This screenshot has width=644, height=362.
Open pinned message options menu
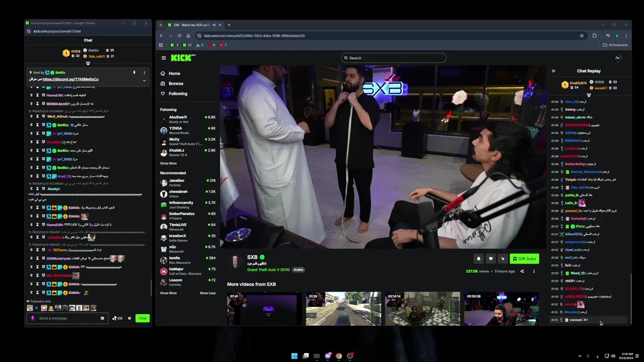(x=144, y=72)
